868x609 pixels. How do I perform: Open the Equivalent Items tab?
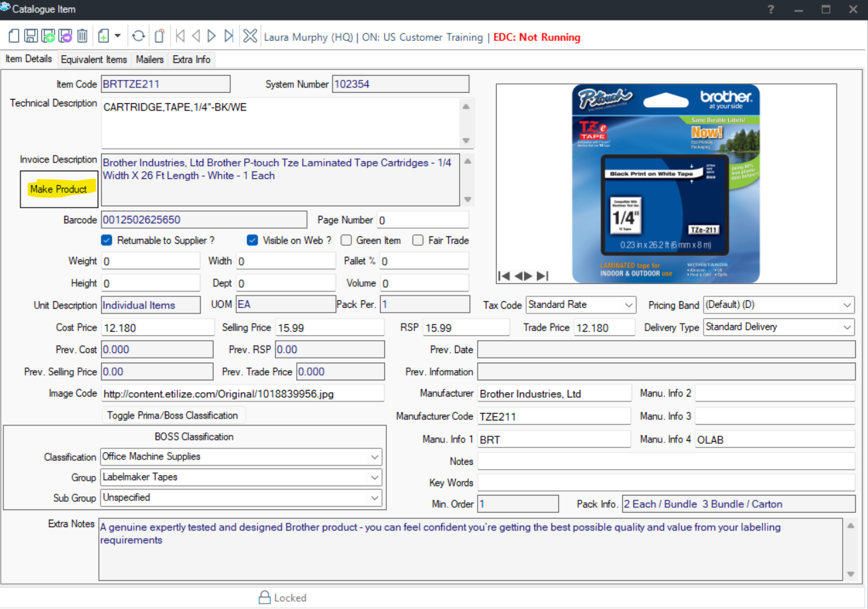(x=93, y=59)
